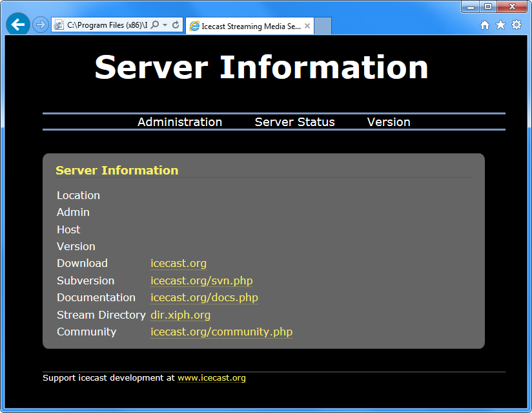This screenshot has height=413, width=532.
Task: Visit the dir.xiph.org stream directory link
Action: click(181, 315)
